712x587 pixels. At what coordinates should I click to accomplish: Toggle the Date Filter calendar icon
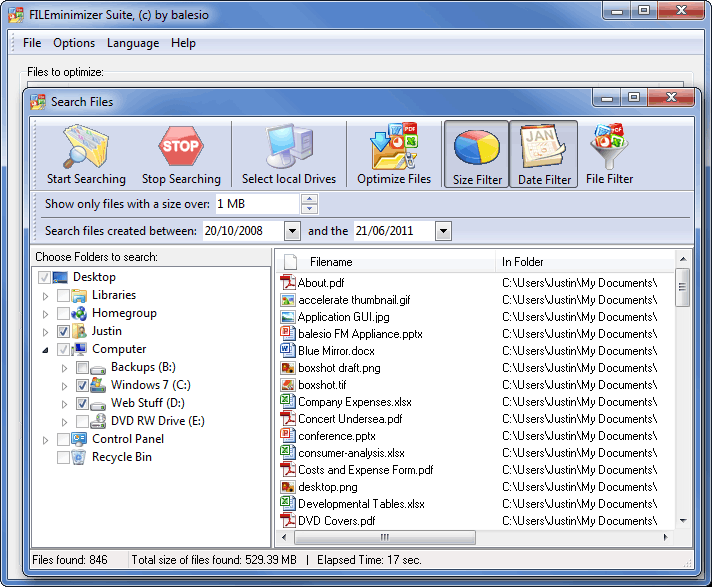544,147
